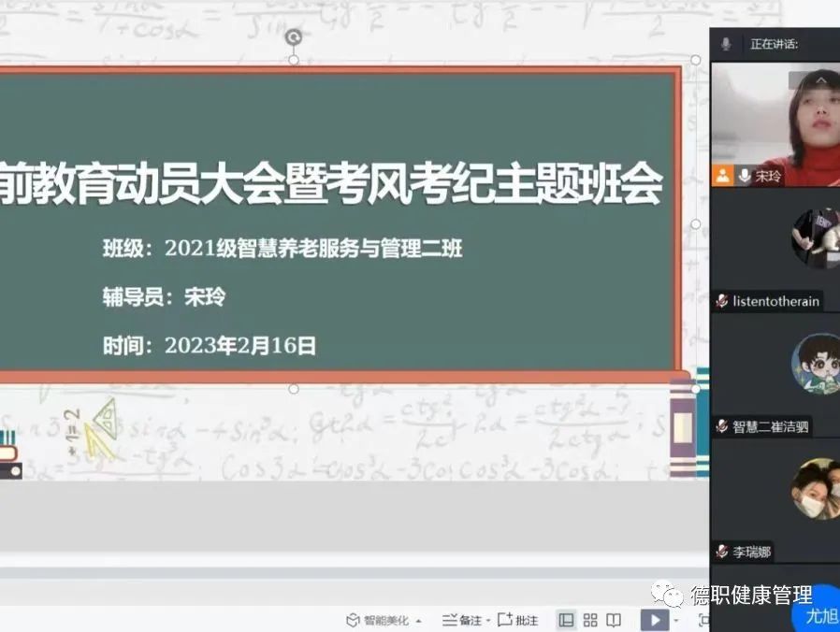Click the rotation handle above the slide
This screenshot has width=840, height=632.
(293, 37)
